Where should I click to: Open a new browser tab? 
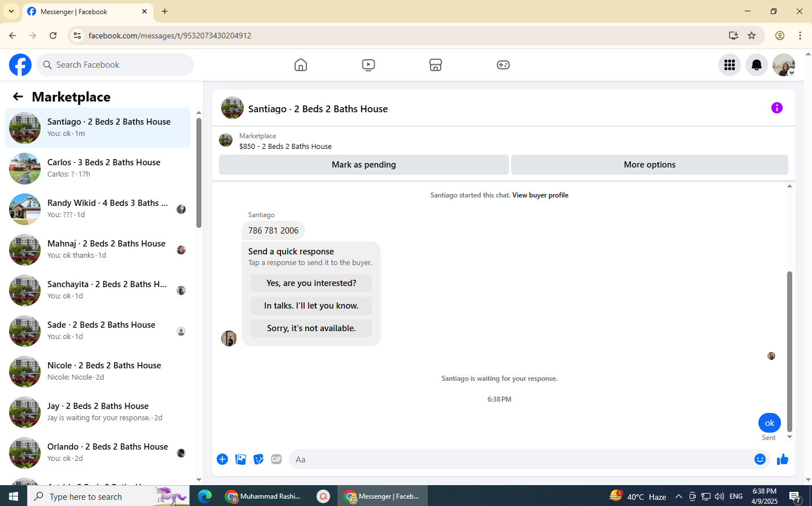point(165,11)
